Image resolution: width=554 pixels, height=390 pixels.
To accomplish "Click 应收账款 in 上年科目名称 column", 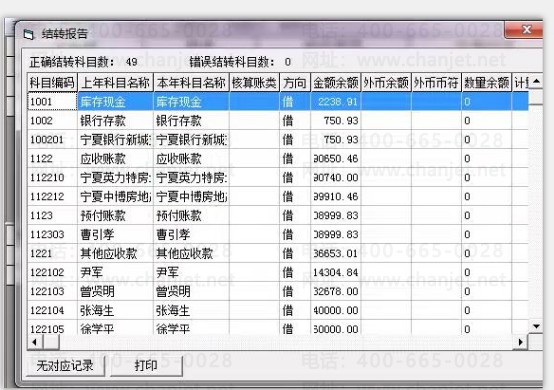I will [x=116, y=159].
